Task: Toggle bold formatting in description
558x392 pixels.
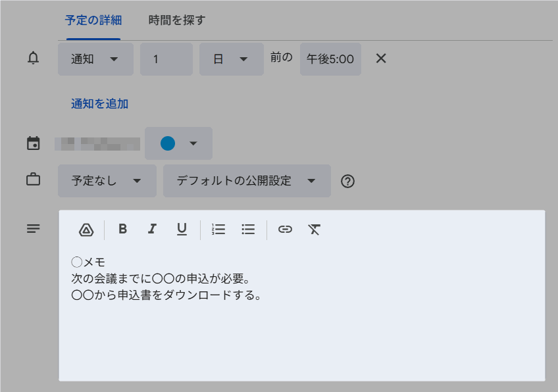Action: point(122,229)
